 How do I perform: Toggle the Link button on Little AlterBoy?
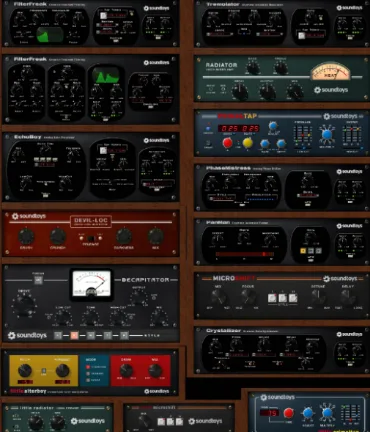pos(44,371)
